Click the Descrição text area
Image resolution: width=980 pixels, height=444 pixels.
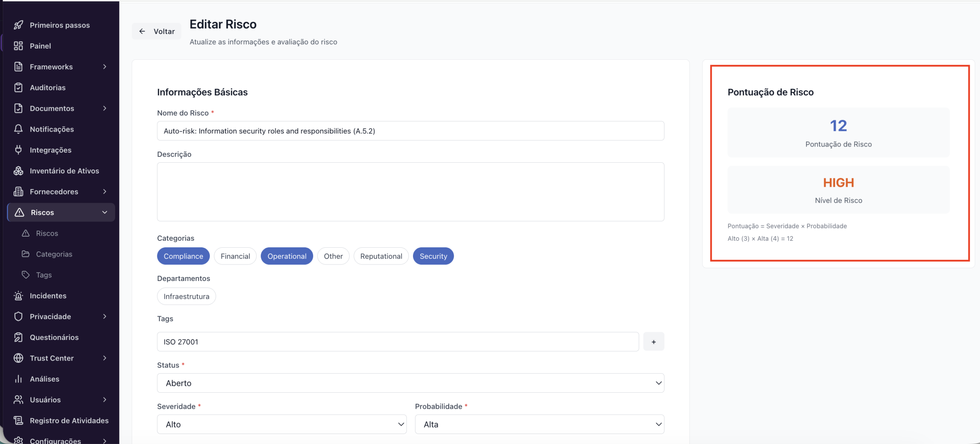tap(410, 192)
